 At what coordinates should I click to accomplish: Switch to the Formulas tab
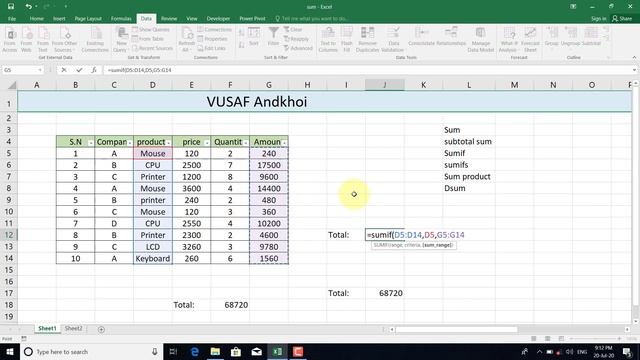click(121, 18)
